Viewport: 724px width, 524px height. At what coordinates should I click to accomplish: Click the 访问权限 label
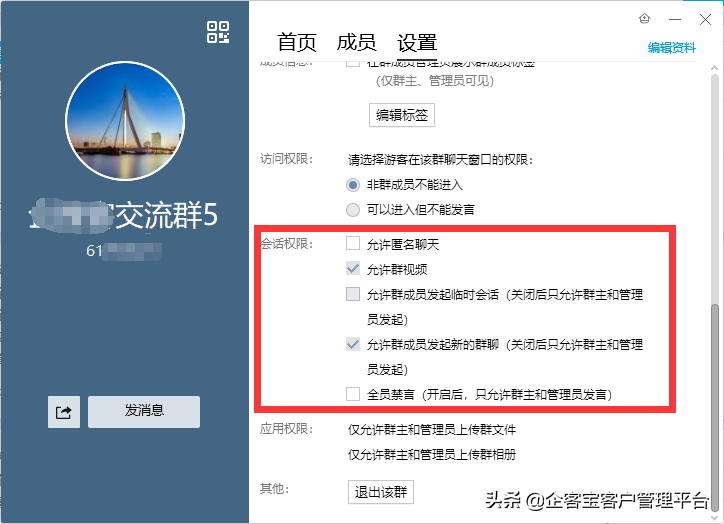[286, 159]
